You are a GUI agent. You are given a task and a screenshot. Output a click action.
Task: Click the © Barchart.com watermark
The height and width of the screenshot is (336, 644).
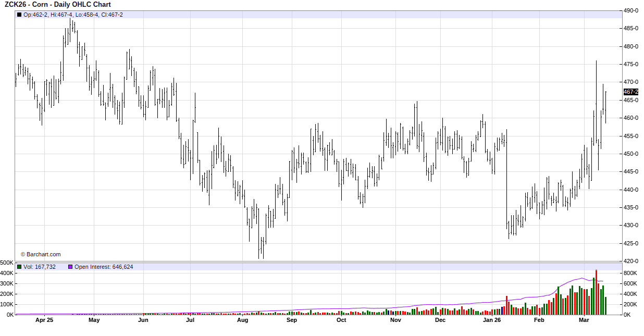41,254
